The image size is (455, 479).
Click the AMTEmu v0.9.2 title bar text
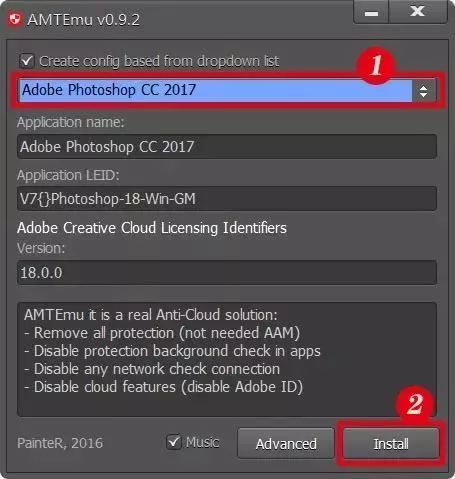tap(83, 20)
